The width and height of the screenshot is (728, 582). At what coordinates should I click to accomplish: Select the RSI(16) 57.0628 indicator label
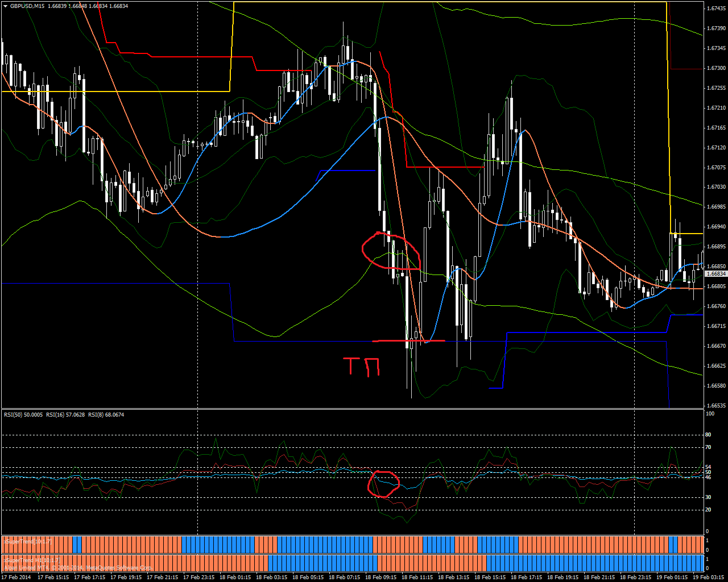pyautogui.click(x=65, y=415)
